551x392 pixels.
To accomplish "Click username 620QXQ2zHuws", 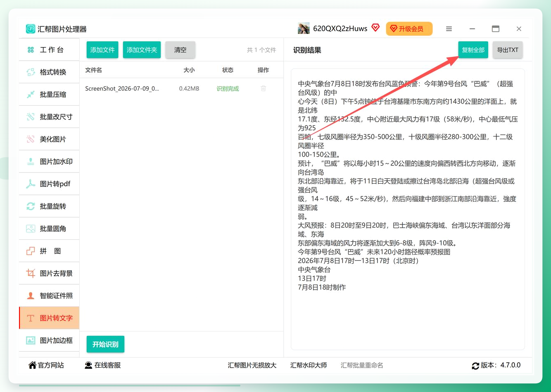I will click(x=340, y=28).
